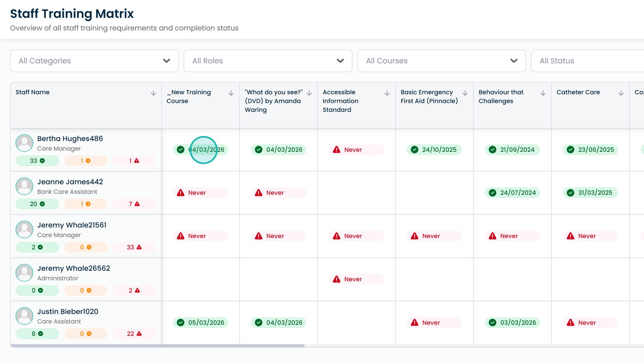Click Bertha's 33 completed courses badge
The height and width of the screenshot is (362, 644).
tap(37, 161)
